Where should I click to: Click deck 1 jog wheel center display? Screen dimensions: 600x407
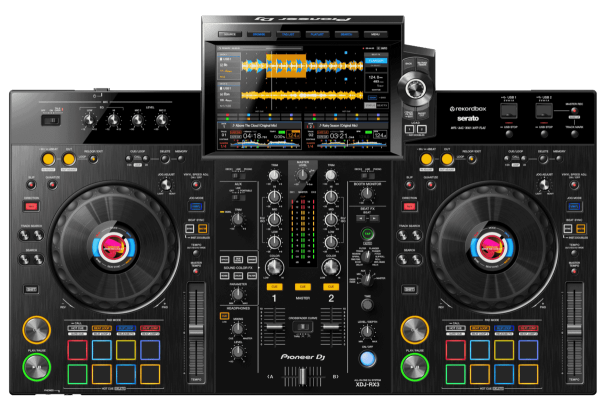click(x=114, y=247)
